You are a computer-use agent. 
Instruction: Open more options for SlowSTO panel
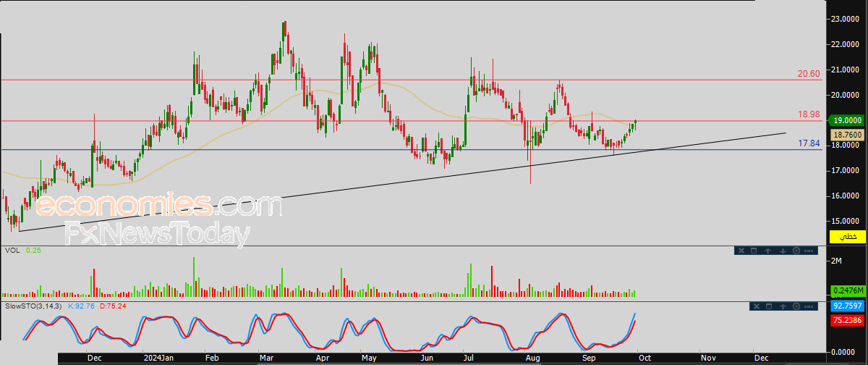809,306
